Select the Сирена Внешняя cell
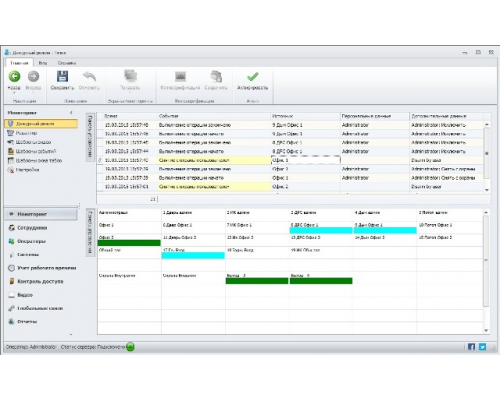 tap(193, 278)
